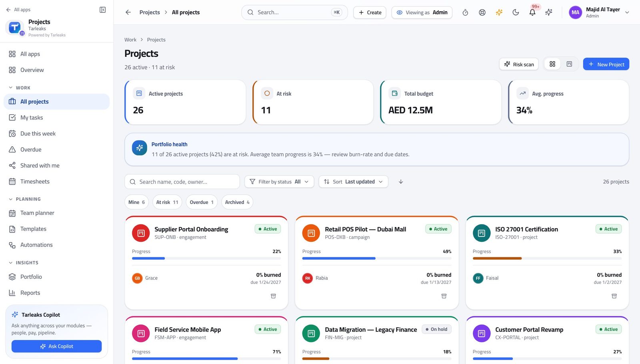
Task: Open the help lifebuoy icon
Action: pyautogui.click(x=482, y=12)
